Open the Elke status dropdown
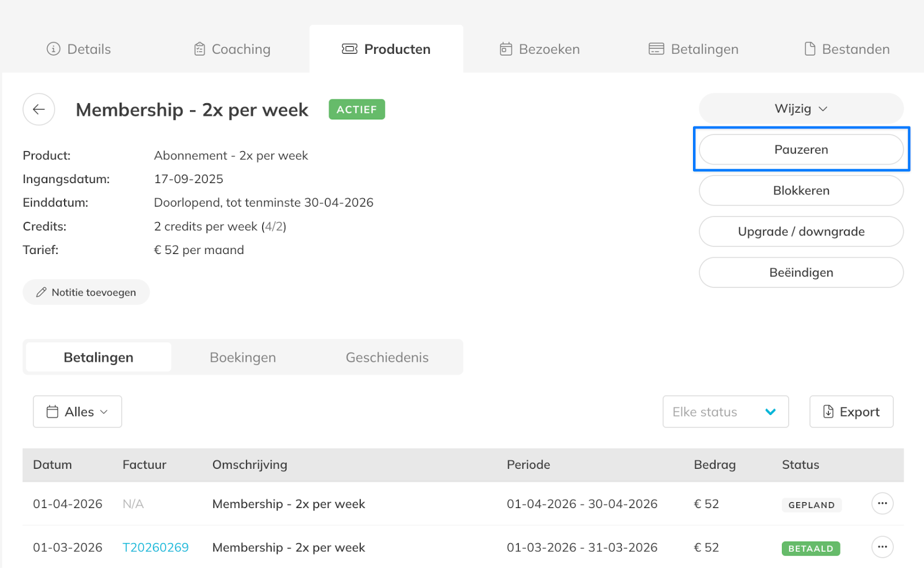This screenshot has height=568, width=924. (725, 412)
